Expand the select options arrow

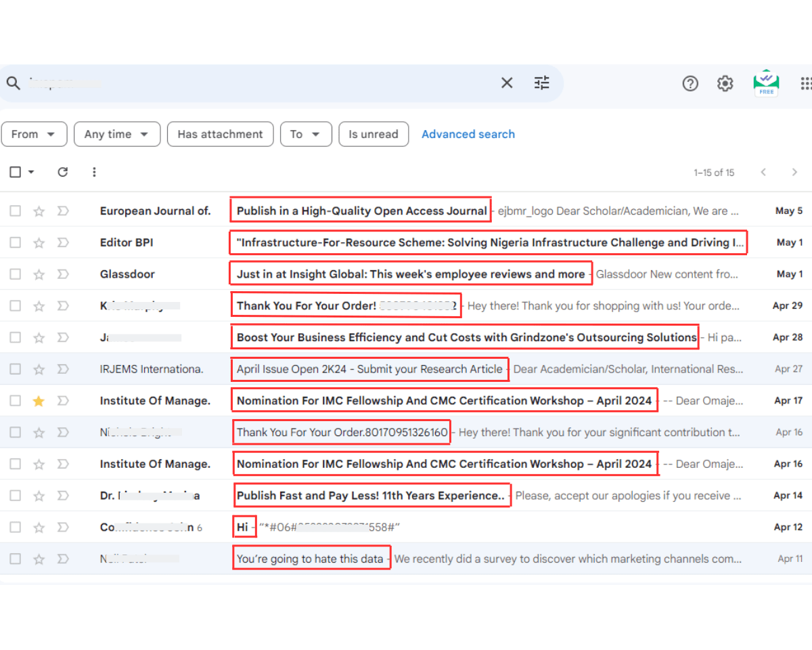31,172
